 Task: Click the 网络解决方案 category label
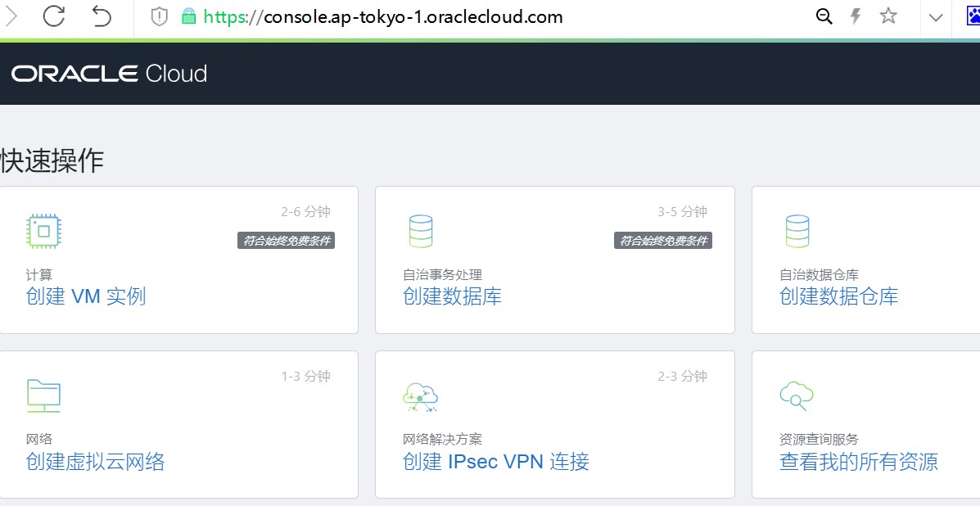point(442,439)
